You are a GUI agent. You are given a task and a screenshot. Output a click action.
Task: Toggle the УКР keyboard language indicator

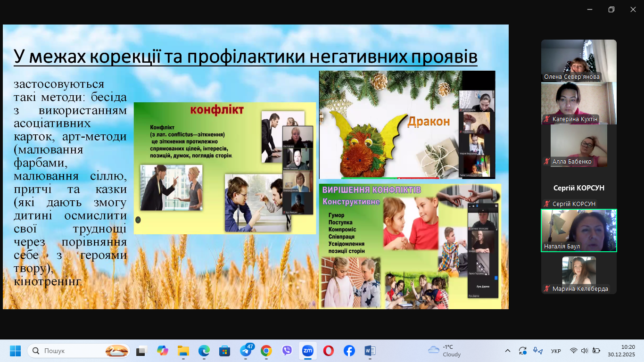pos(556,351)
